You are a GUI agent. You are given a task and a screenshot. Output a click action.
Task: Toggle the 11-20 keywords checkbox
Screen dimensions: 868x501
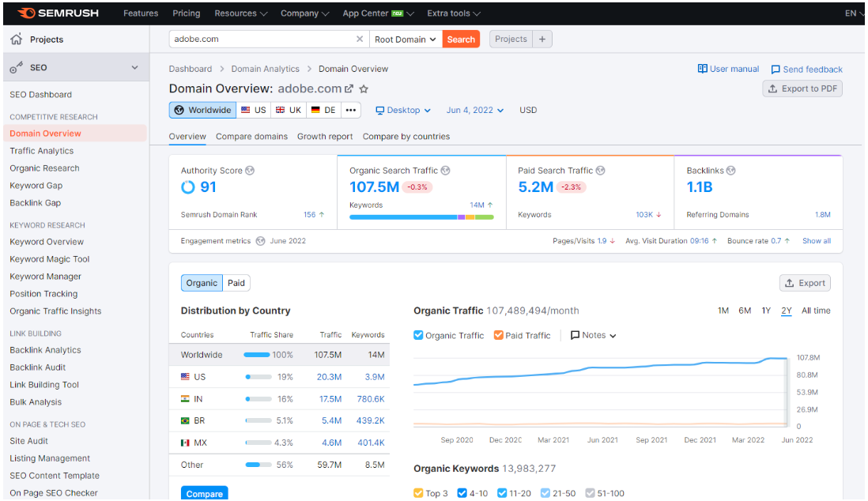[502, 492]
